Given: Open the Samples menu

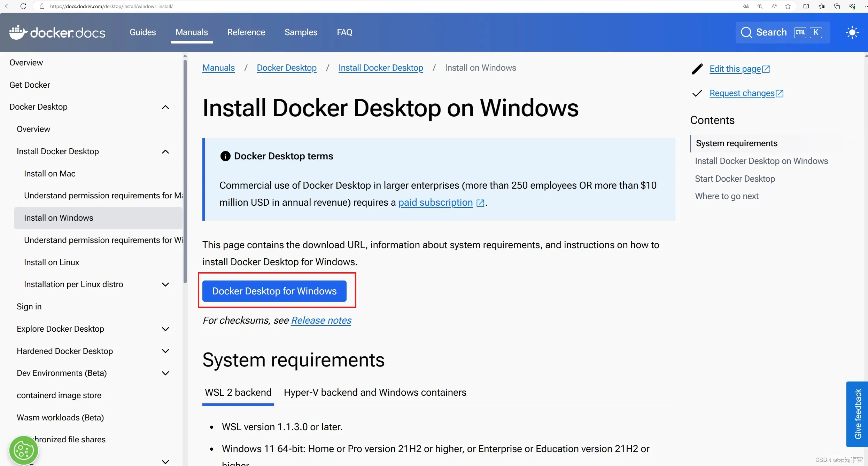Looking at the screenshot, I should [x=301, y=32].
